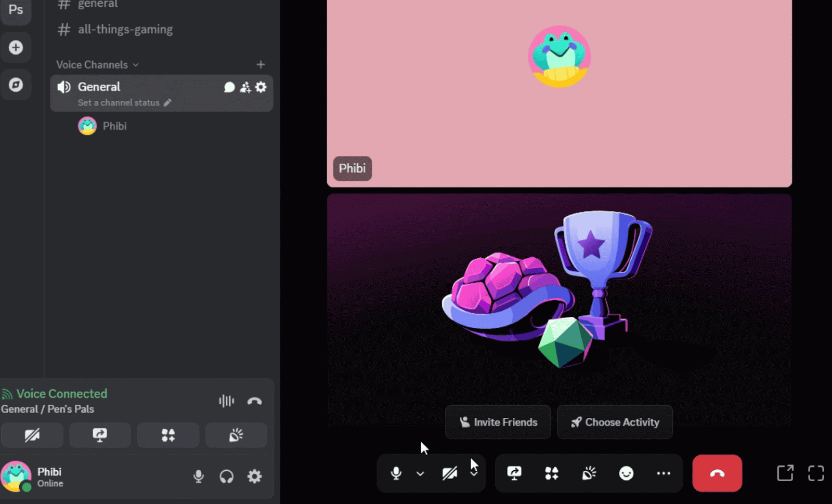Explore discoverable servers with compass icon
This screenshot has height=504, width=832.
pyautogui.click(x=16, y=85)
